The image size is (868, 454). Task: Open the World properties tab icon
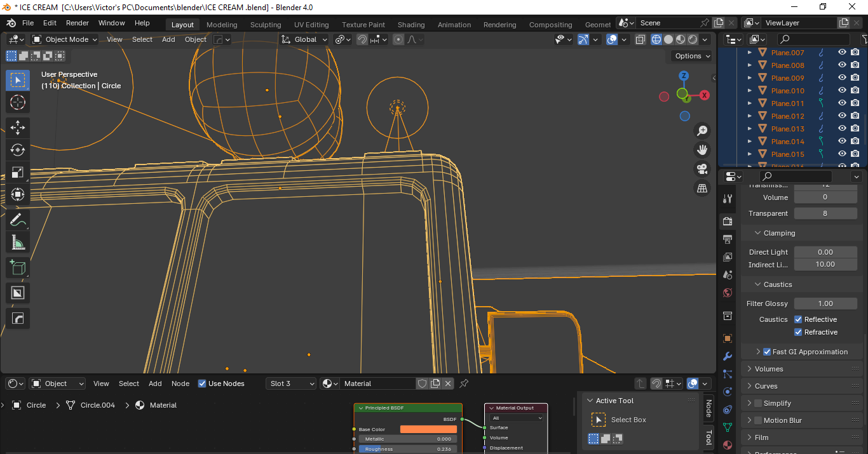(728, 293)
